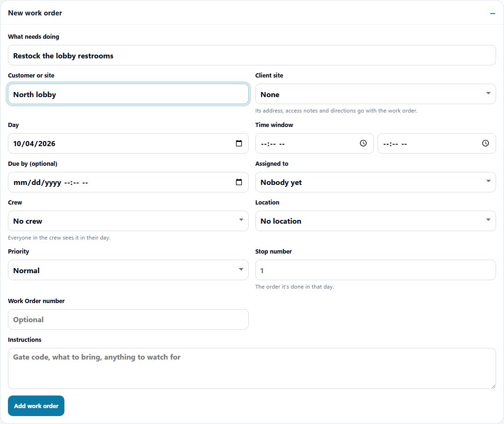This screenshot has width=504, height=424.
Task: Open the Assigned to dropdown
Action: [375, 182]
